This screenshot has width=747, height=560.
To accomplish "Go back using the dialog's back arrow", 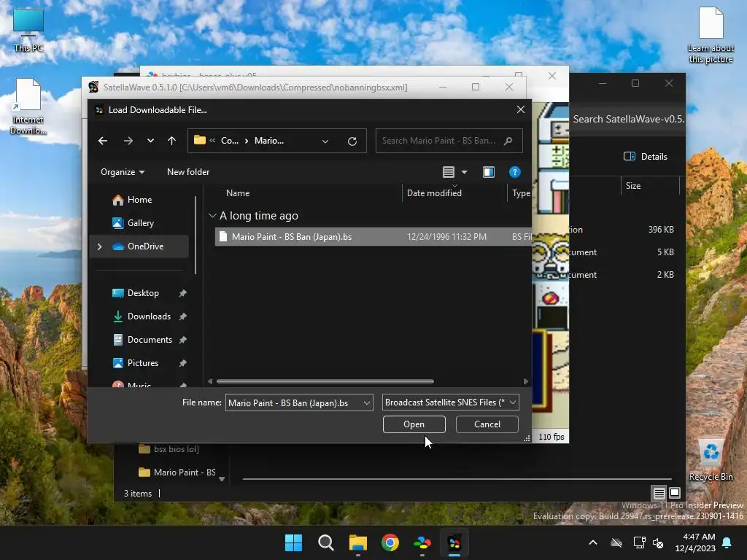I will coord(102,141).
